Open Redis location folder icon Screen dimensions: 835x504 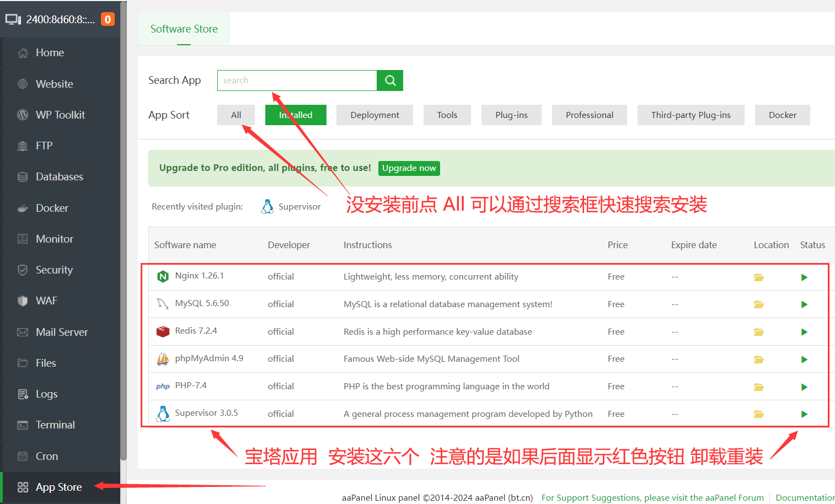pos(759,332)
